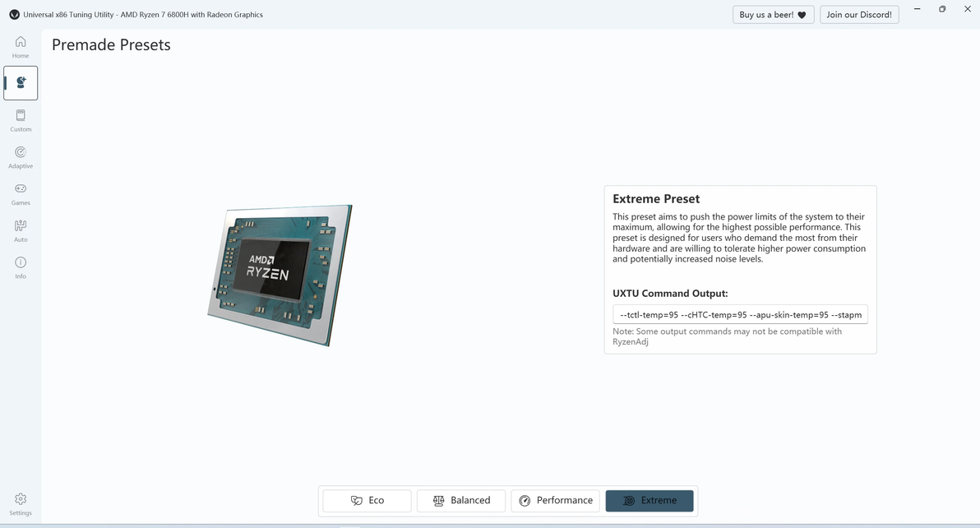Click the Extreme Preset heading
This screenshot has width=980, height=528.
click(x=656, y=199)
